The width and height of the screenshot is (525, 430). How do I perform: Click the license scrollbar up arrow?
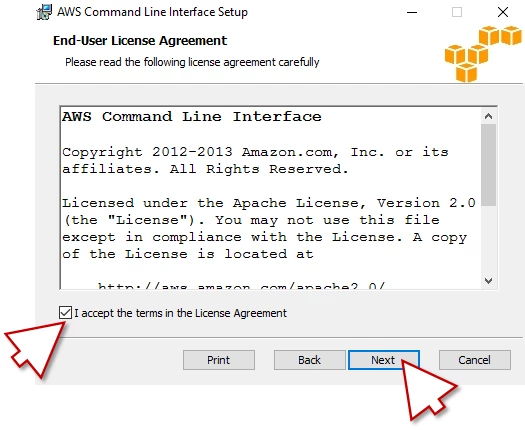(x=489, y=116)
